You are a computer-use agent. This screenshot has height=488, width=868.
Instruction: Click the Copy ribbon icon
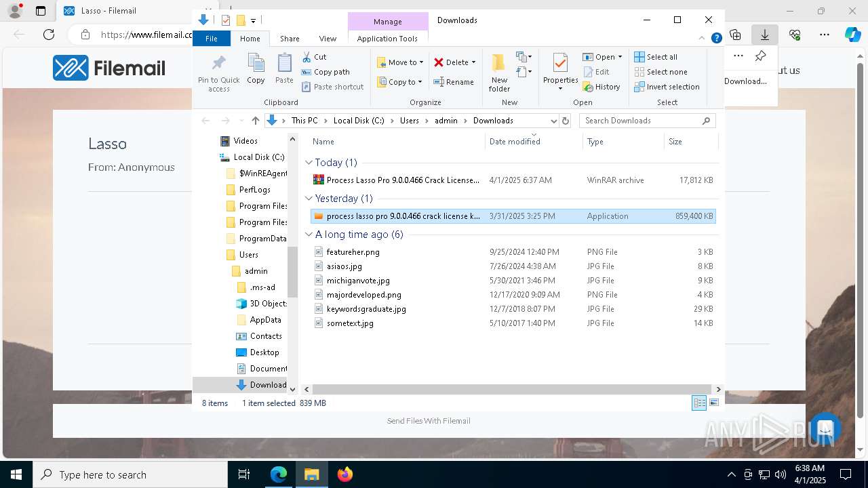(x=256, y=68)
